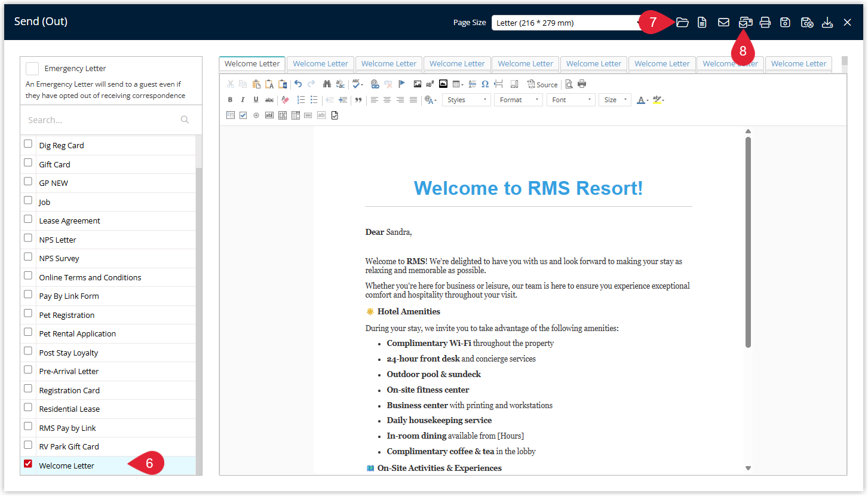This screenshot has height=496, width=868.
Task: Check the Registration Card checkbox
Action: pyautogui.click(x=28, y=388)
